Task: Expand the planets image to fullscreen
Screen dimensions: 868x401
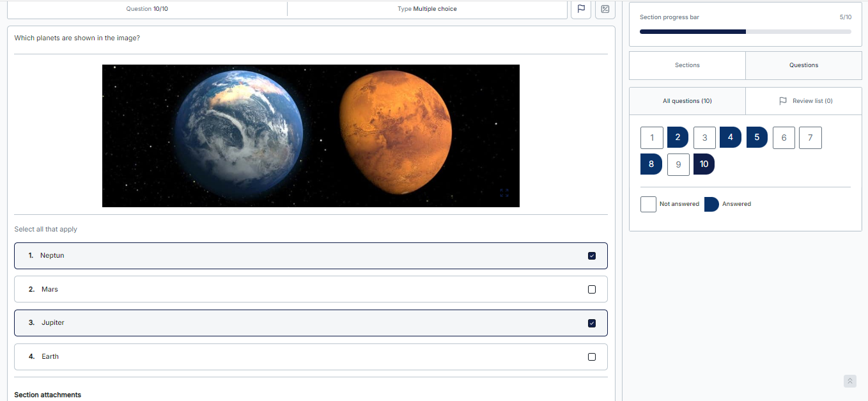Action: (x=504, y=193)
